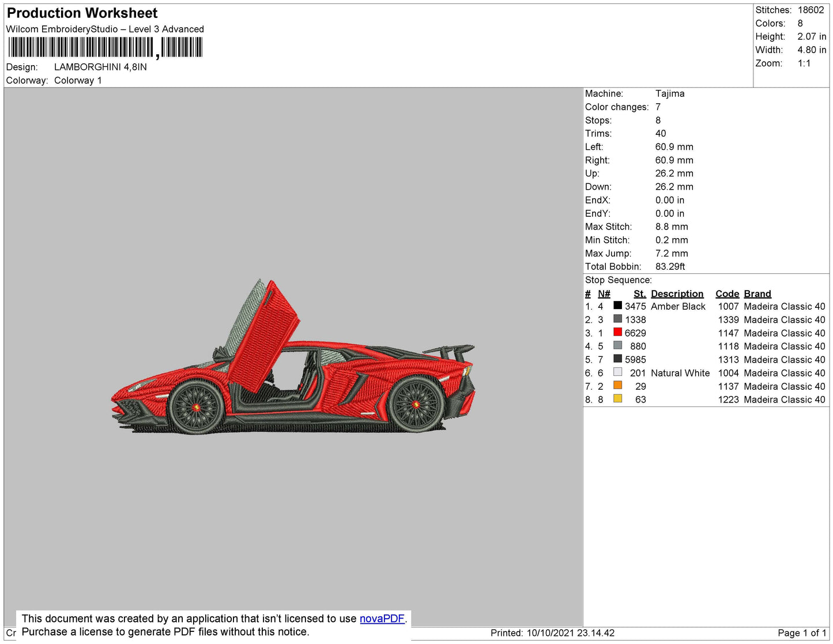Image resolution: width=833 pixels, height=644 pixels.
Task: Click stitch count 5985 in row 5
Action: (x=635, y=360)
